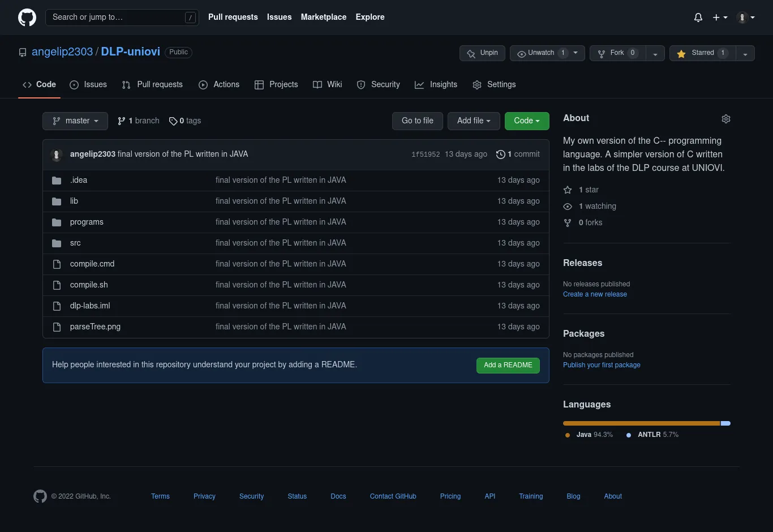Select the Code tab
This screenshot has width=773, height=532.
[39, 85]
